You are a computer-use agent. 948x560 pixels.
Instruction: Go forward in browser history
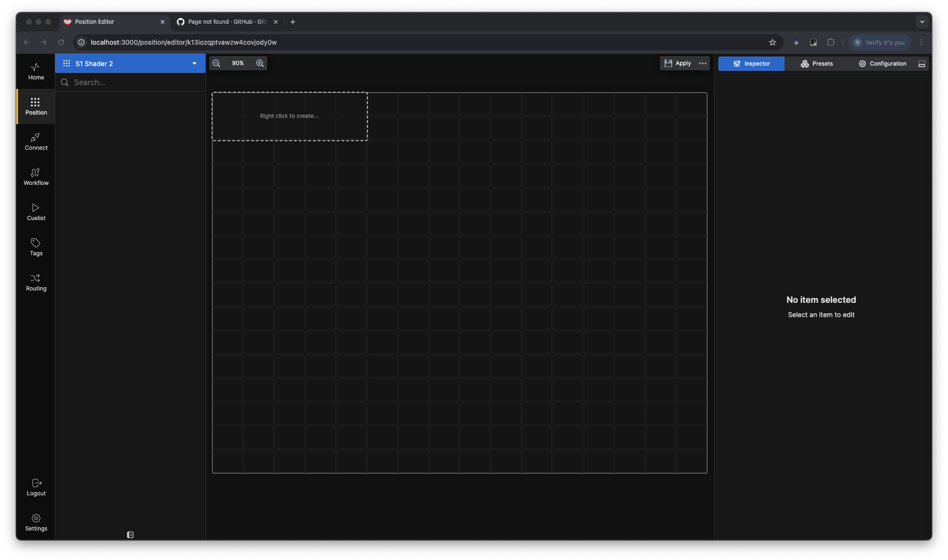[x=44, y=42]
